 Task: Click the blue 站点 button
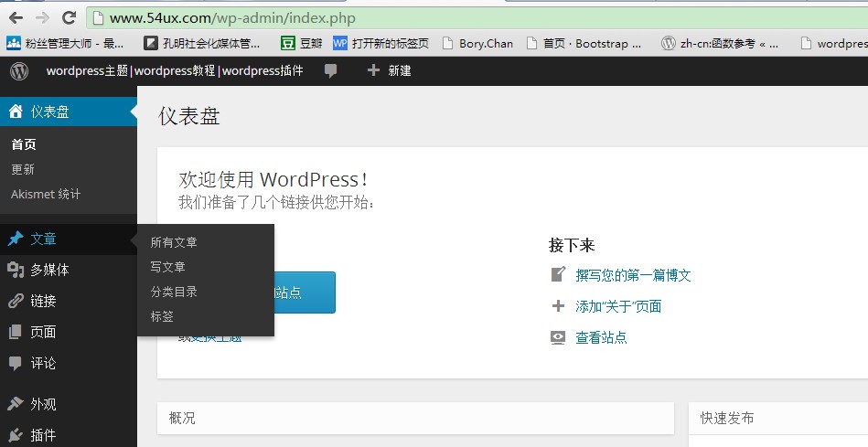305,293
